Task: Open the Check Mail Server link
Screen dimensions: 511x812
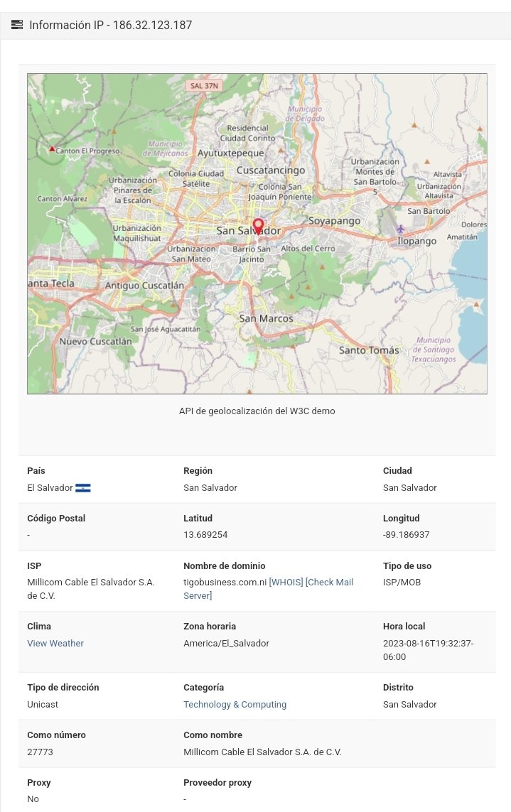Action: (269, 589)
